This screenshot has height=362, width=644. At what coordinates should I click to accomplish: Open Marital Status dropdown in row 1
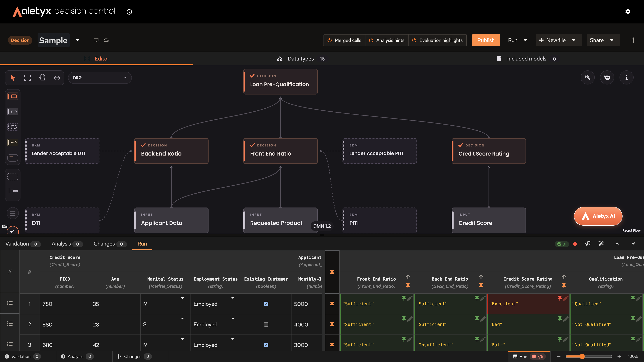tap(182, 298)
